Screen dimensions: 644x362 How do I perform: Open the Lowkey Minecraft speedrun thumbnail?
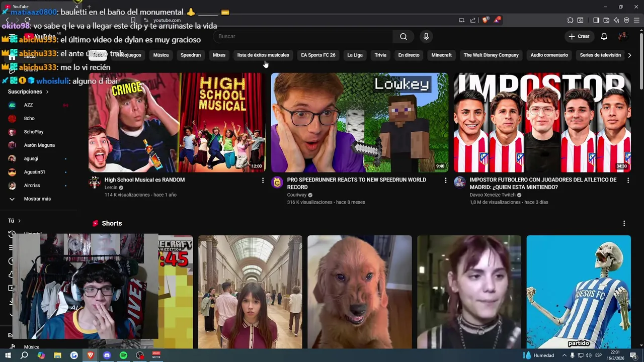tap(359, 123)
